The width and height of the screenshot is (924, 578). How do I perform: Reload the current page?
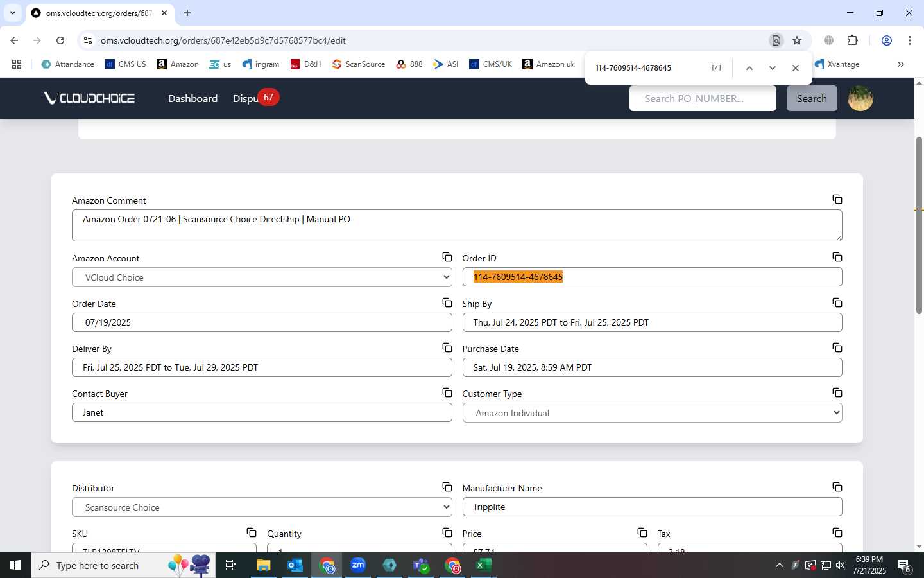[60, 40]
